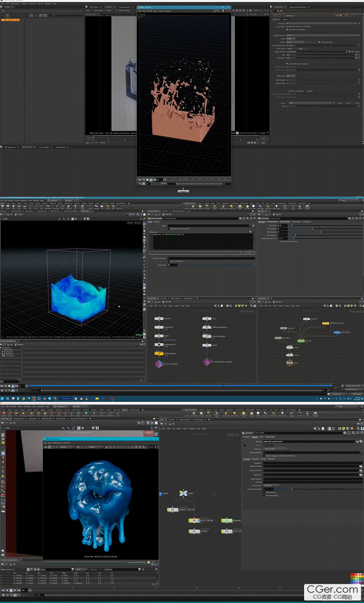Open the 'filter type' dropdown

pos(291,76)
